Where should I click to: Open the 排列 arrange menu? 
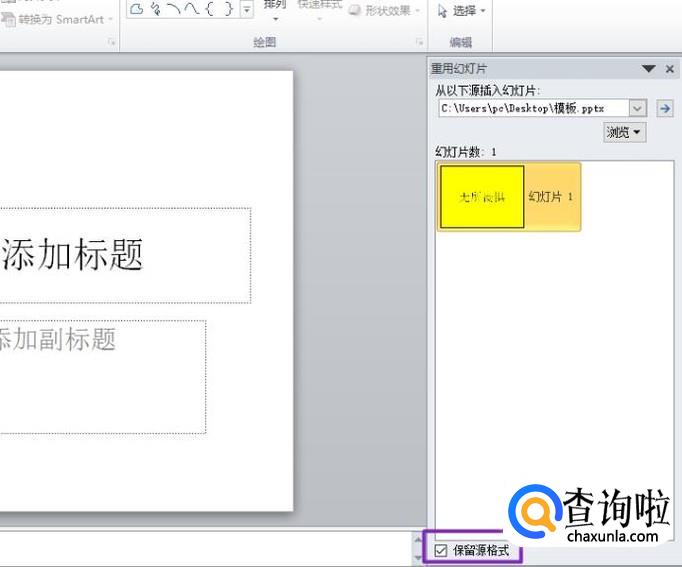(275, 10)
